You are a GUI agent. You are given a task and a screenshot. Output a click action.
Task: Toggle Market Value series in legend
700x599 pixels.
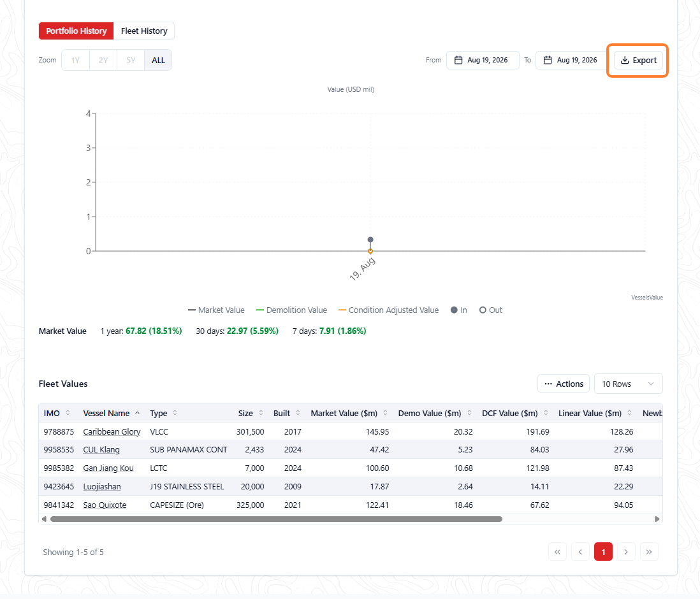coord(217,310)
